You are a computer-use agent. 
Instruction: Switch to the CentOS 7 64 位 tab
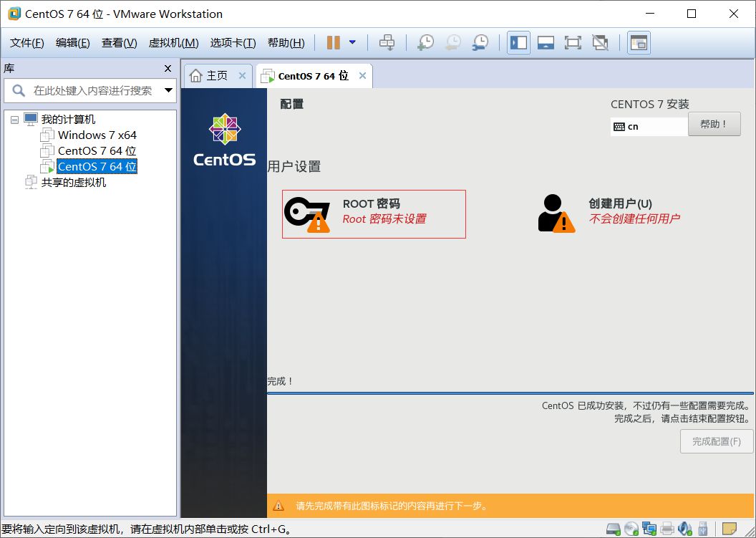pos(314,76)
